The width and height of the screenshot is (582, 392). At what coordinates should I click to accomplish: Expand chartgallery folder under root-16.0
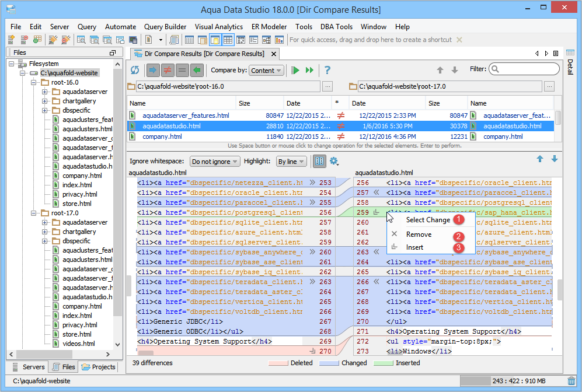[x=44, y=101]
